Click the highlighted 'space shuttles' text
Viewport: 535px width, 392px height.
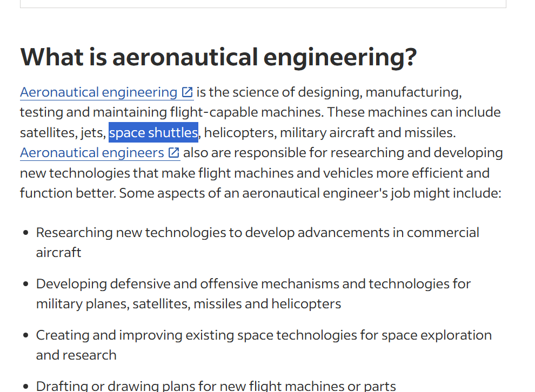[153, 132]
